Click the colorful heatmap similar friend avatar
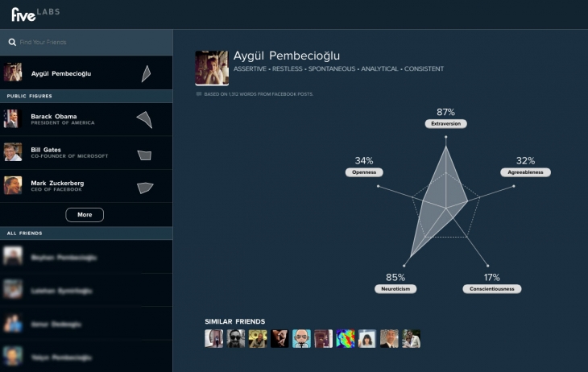Viewport: 588px width, 372px height. [x=345, y=338]
